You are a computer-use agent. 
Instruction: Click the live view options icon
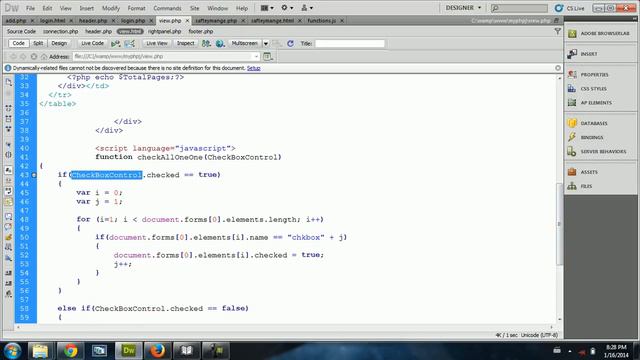tap(268, 57)
